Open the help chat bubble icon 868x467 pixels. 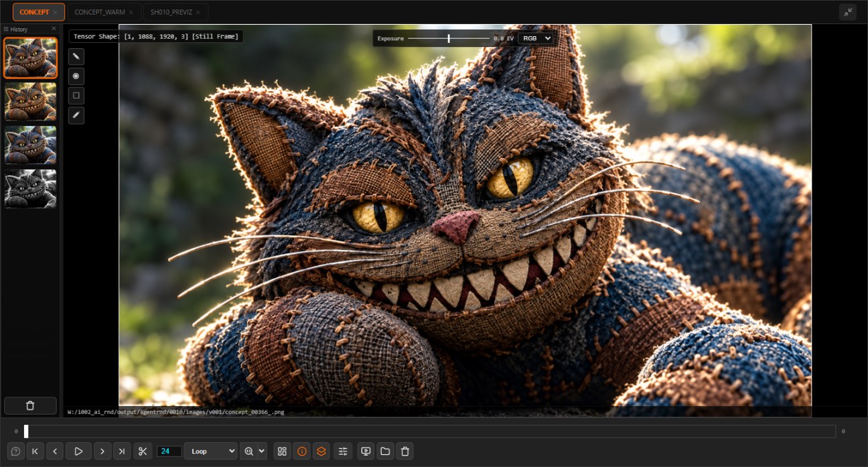coord(15,451)
